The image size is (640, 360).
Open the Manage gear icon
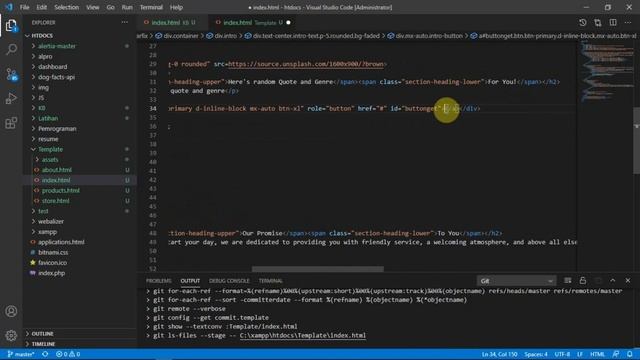point(11,336)
